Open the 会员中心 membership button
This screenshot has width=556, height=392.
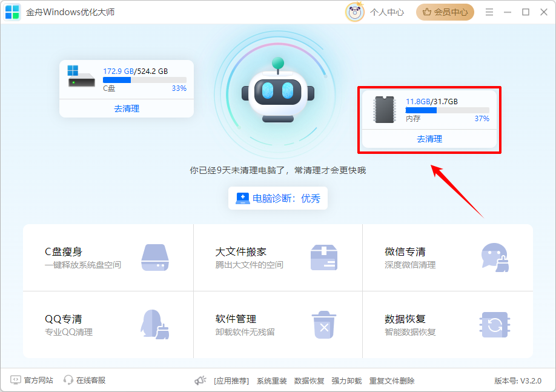pyautogui.click(x=445, y=12)
